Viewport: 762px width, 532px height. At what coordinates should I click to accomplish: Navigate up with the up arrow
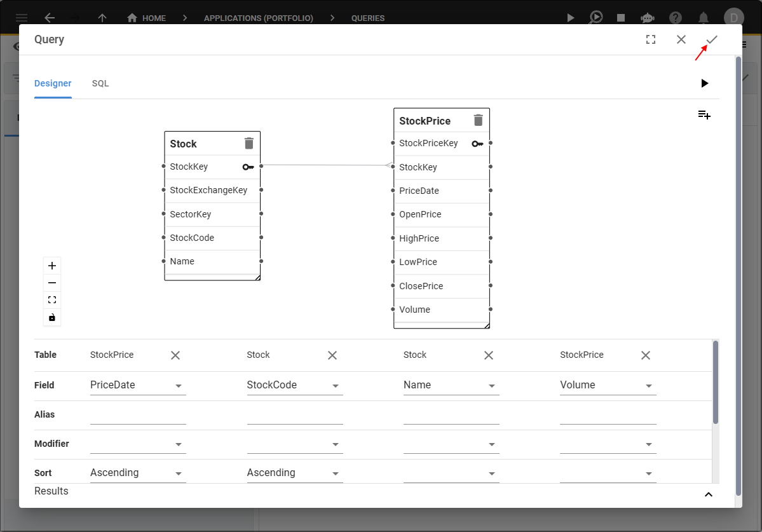(x=102, y=18)
